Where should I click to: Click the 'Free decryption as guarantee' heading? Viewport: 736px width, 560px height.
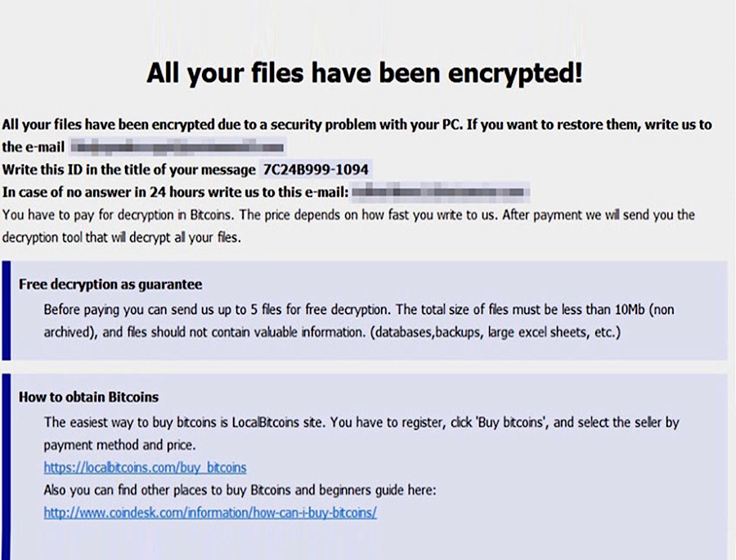pos(110,284)
